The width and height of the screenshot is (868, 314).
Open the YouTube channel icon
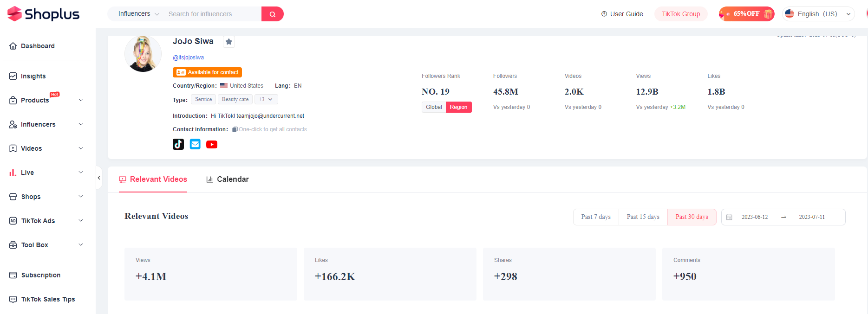212,144
